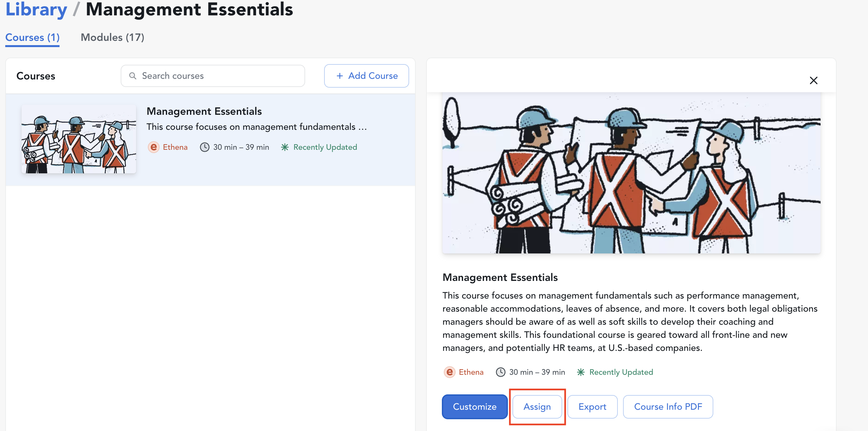Click the search magnifier icon
Screen dimensions: 868x431
pos(133,76)
